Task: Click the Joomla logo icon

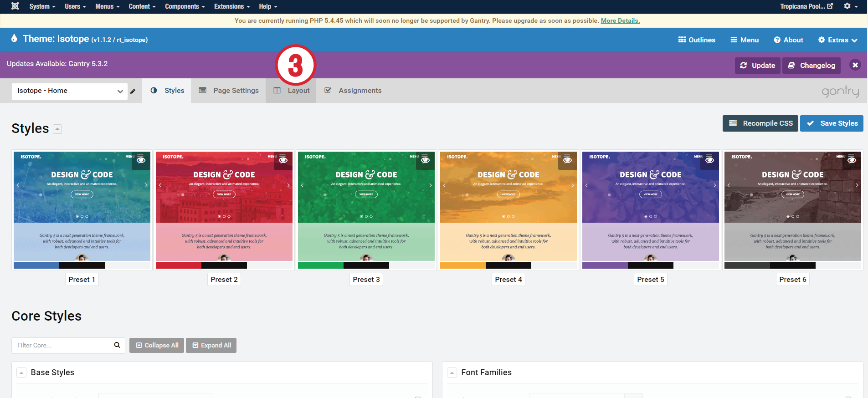Action: [x=15, y=6]
